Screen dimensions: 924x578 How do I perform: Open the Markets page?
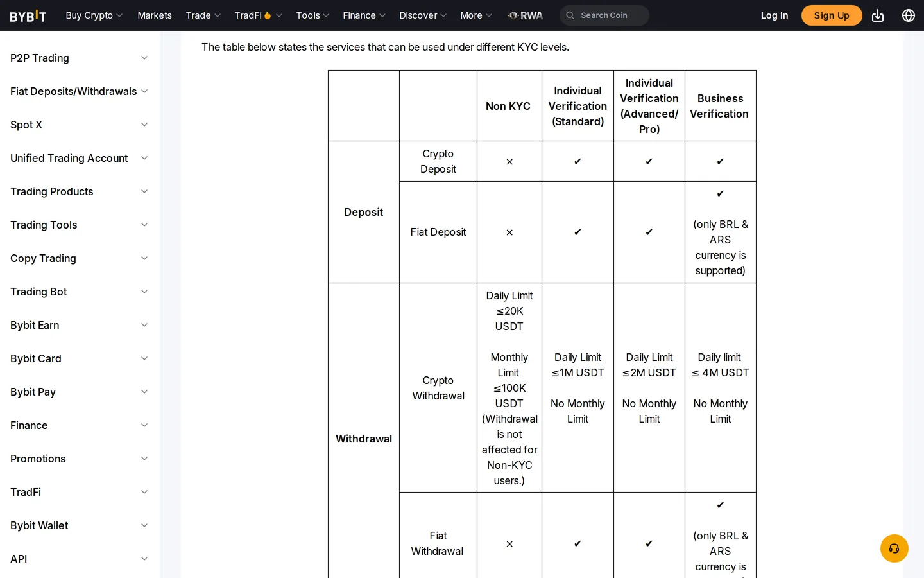click(x=155, y=15)
